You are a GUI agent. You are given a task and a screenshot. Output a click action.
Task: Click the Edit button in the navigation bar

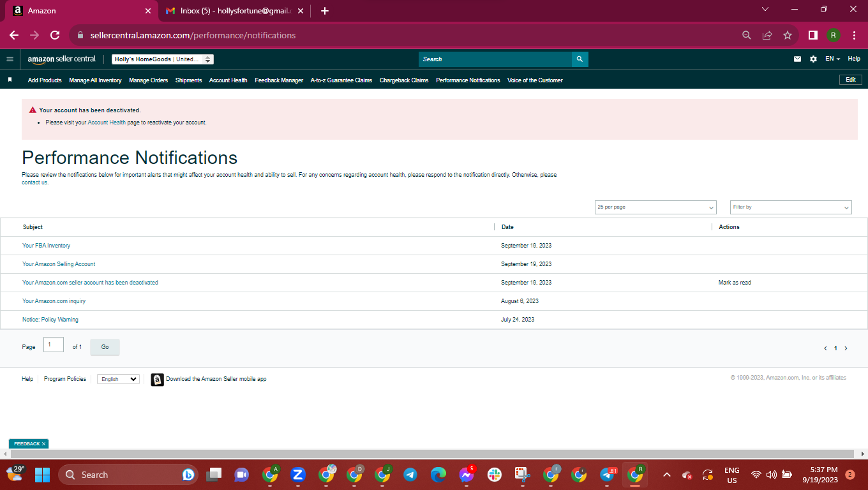851,80
